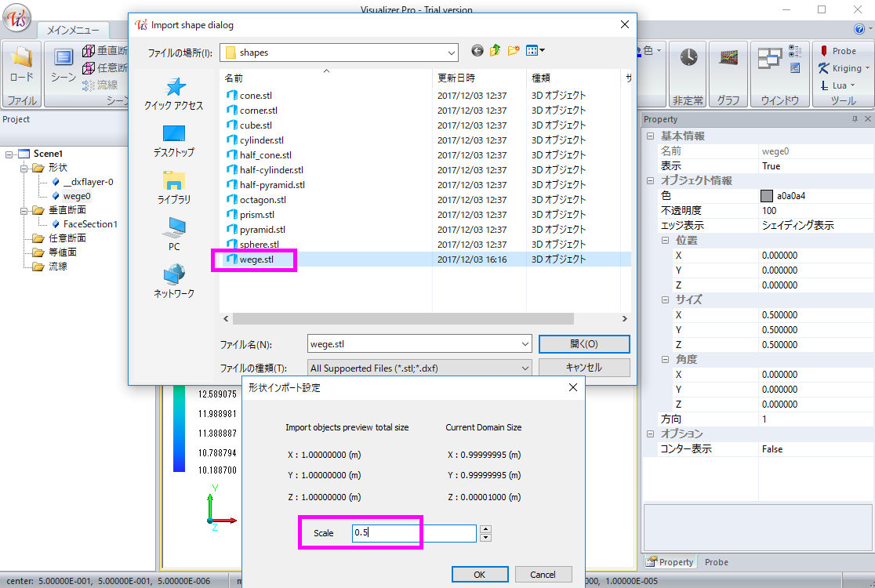Go back to previous folder
875x588 pixels.
(x=477, y=51)
